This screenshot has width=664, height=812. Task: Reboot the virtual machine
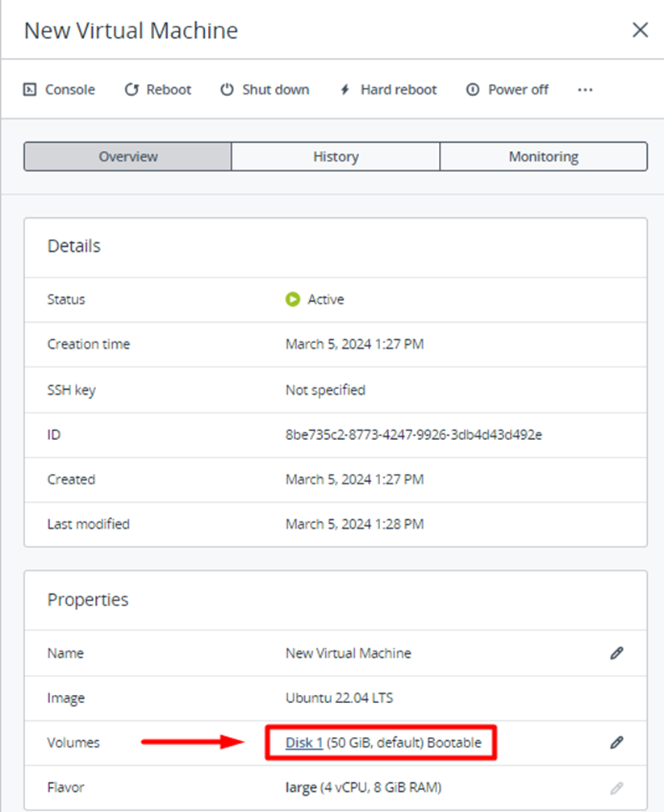158,90
